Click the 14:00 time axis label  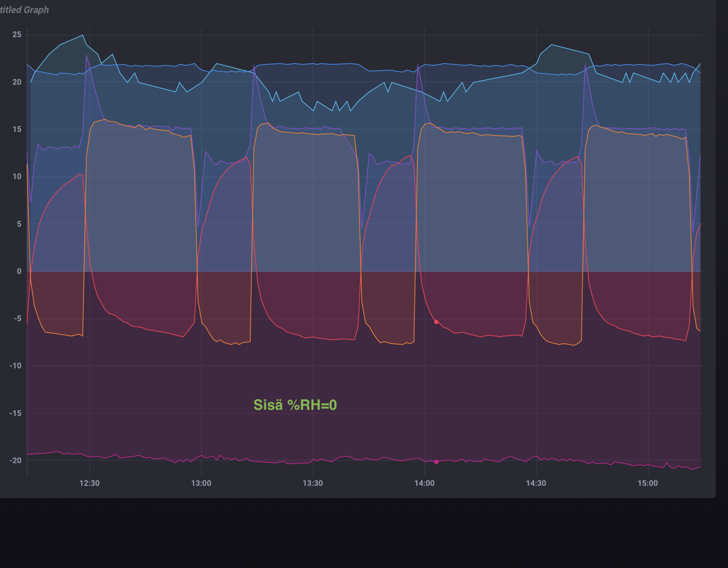click(x=424, y=483)
